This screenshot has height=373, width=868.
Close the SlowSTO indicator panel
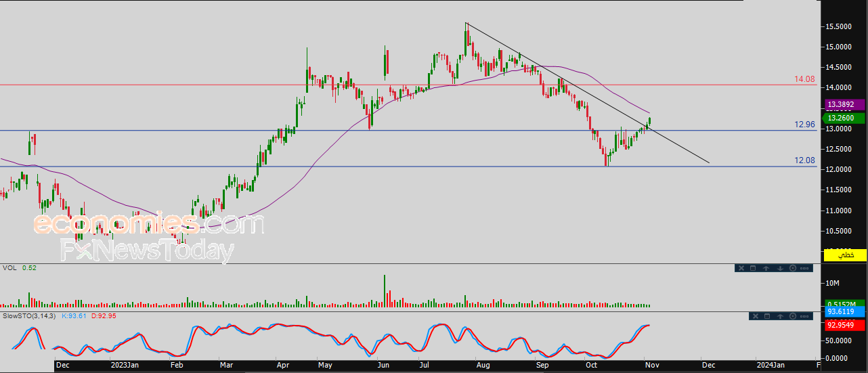pos(756,316)
